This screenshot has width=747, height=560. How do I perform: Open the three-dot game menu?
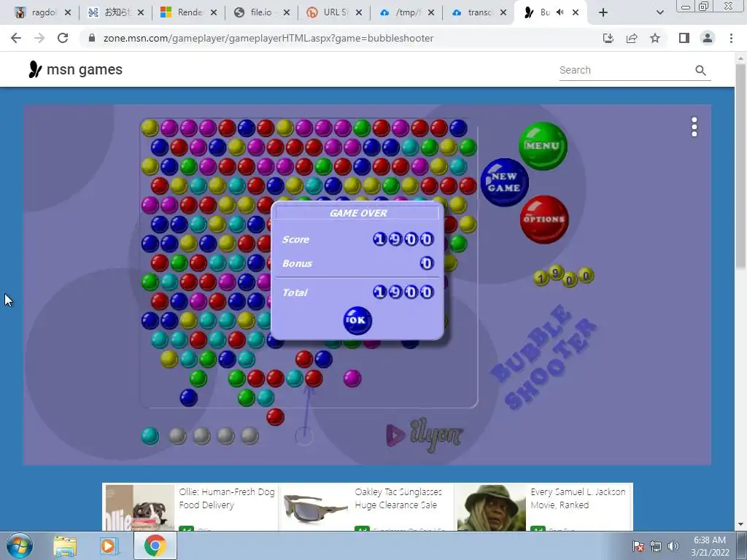click(694, 127)
